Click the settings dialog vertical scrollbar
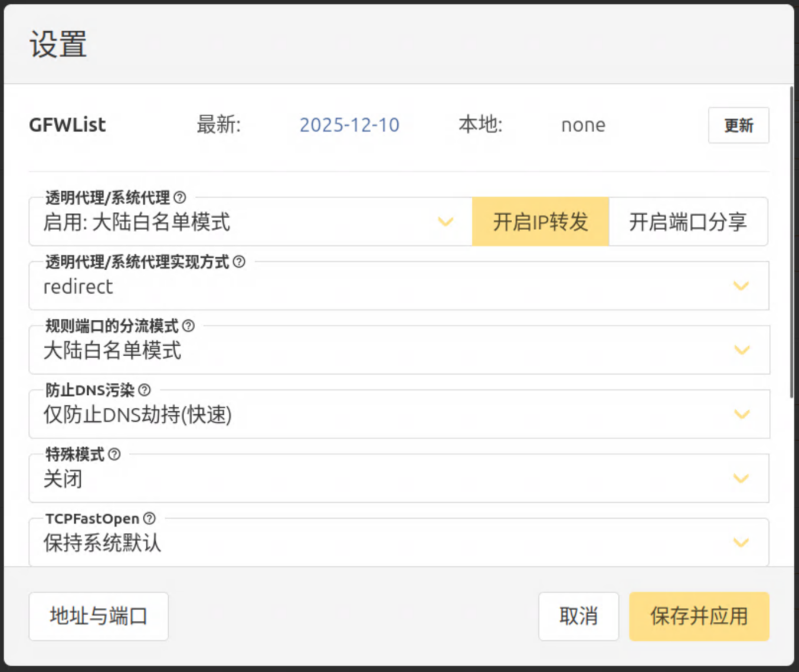Image resolution: width=799 pixels, height=672 pixels. [791, 242]
